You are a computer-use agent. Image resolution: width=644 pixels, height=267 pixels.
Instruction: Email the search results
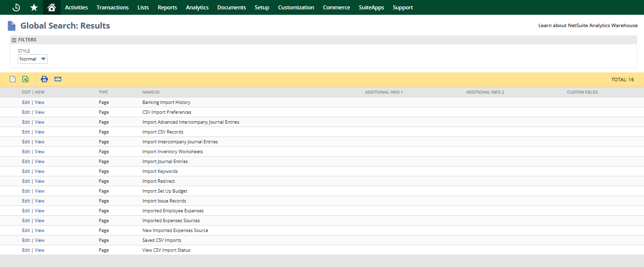[58, 79]
